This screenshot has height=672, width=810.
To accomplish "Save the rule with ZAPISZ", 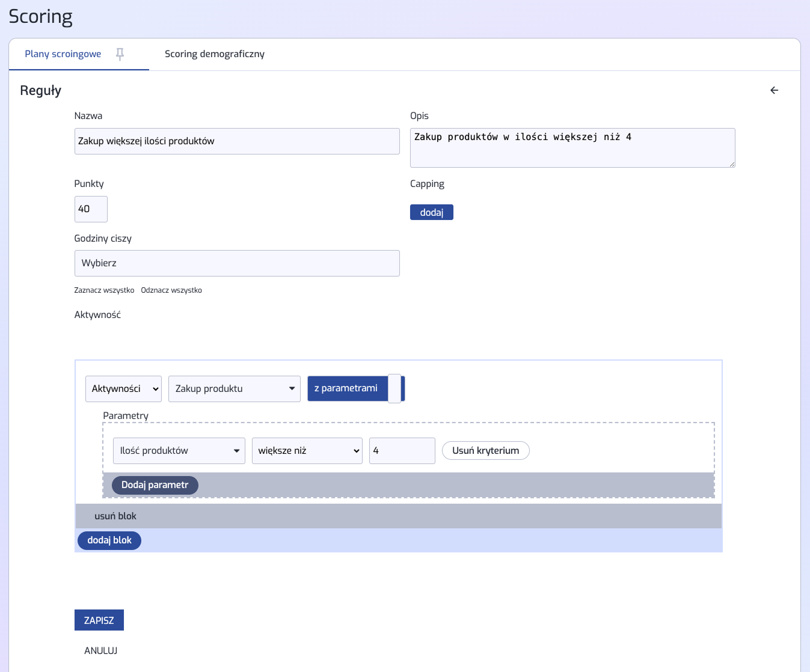I will (99, 620).
